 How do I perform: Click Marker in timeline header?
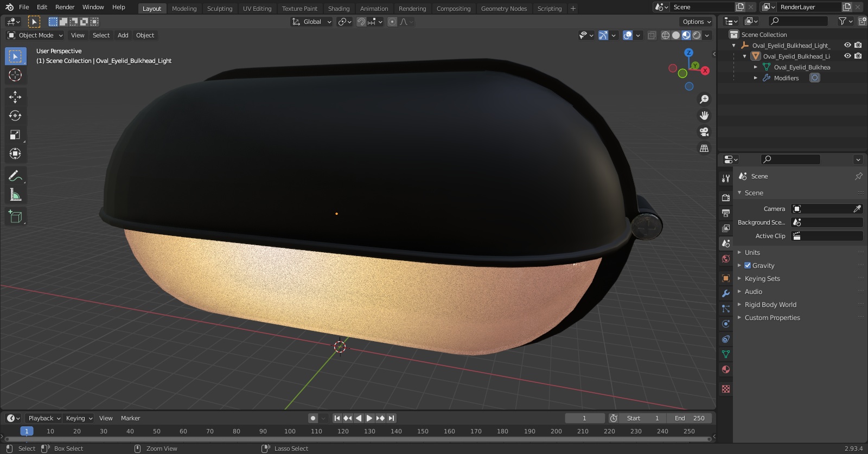point(130,418)
